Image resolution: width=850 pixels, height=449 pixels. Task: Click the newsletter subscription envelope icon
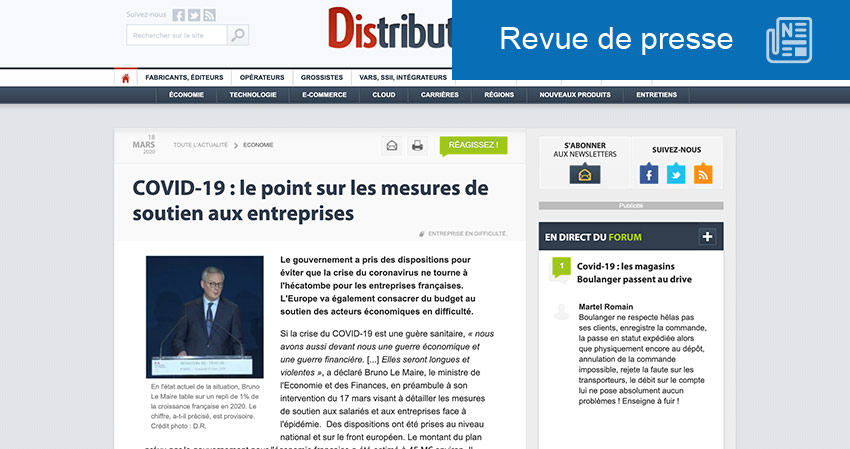(585, 174)
